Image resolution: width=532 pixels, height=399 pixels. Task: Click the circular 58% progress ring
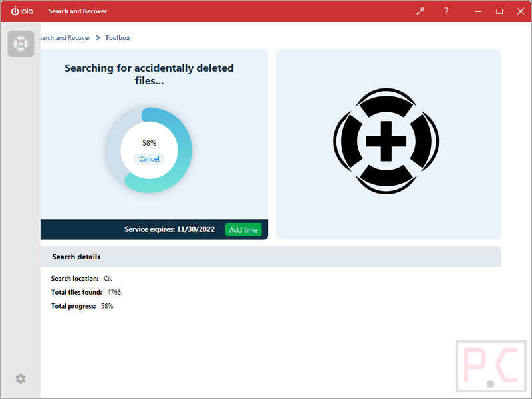click(149, 150)
